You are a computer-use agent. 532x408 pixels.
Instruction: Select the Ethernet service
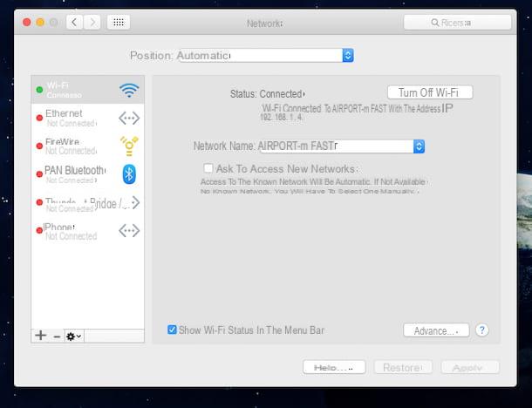(87, 118)
